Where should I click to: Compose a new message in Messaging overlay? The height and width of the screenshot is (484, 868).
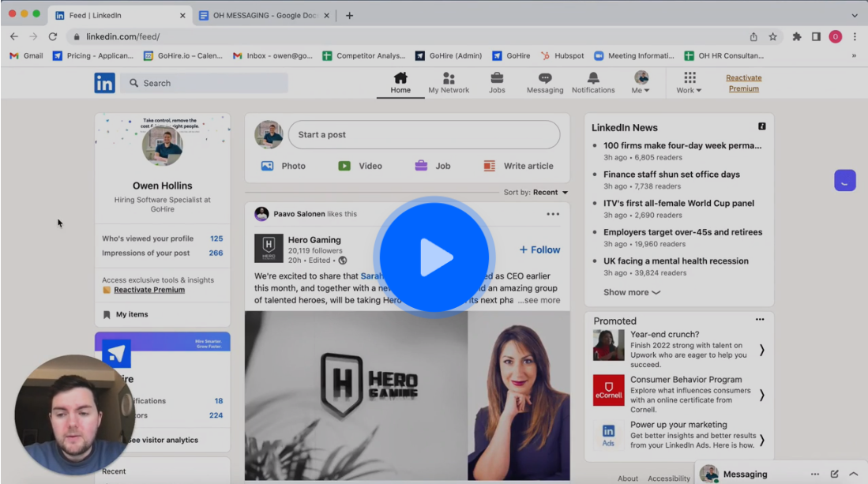pyautogui.click(x=834, y=474)
